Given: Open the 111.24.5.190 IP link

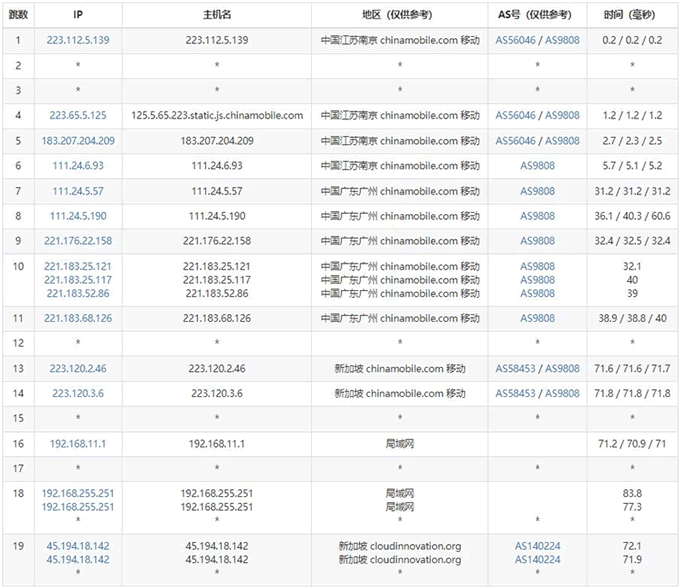Looking at the screenshot, I should pyautogui.click(x=78, y=216).
